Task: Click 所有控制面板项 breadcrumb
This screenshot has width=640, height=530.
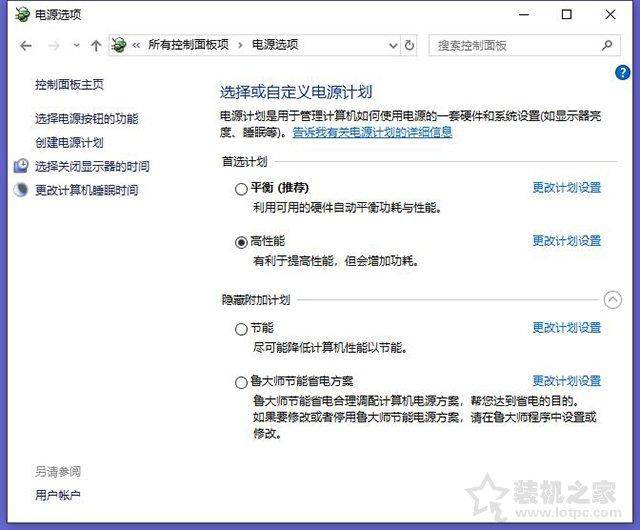Action: (x=188, y=45)
